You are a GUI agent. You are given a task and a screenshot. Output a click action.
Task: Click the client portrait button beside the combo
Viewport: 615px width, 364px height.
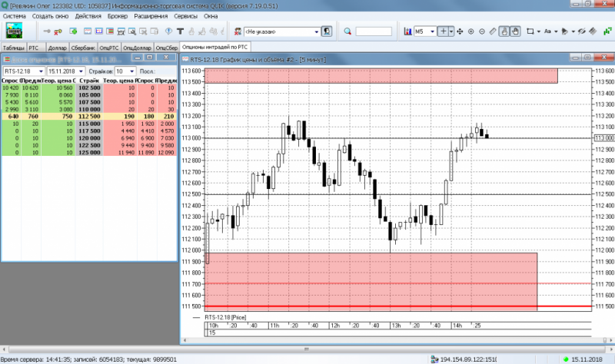327,31
